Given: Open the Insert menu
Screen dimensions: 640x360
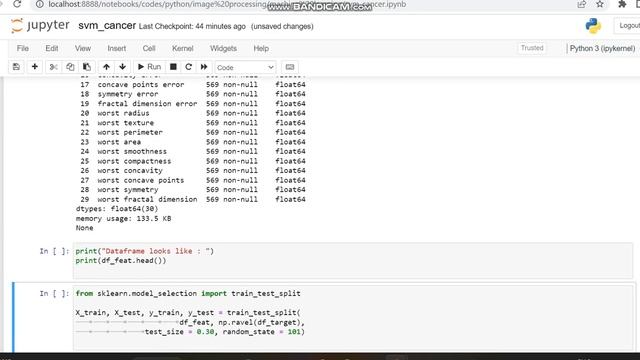Looking at the screenshot, I should [116, 48].
